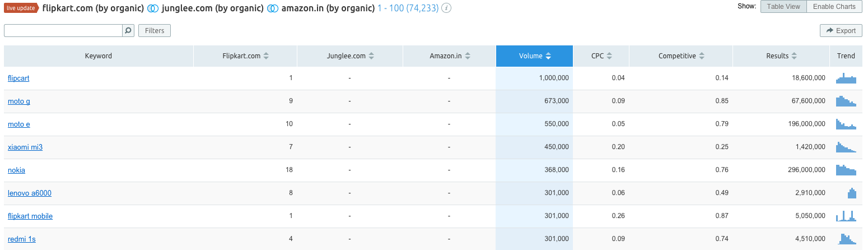Focus the keyword search field
Image resolution: width=868 pixels, height=250 pixels.
click(x=63, y=31)
